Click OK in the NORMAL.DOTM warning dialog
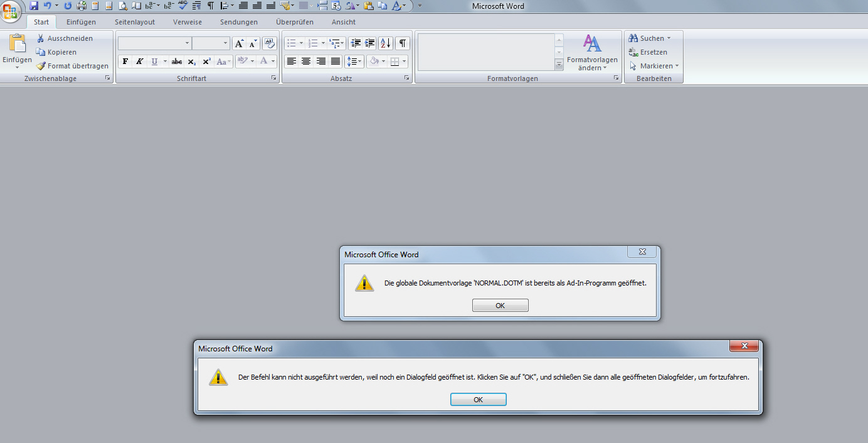Viewport: 868px width, 443px height. click(x=500, y=306)
